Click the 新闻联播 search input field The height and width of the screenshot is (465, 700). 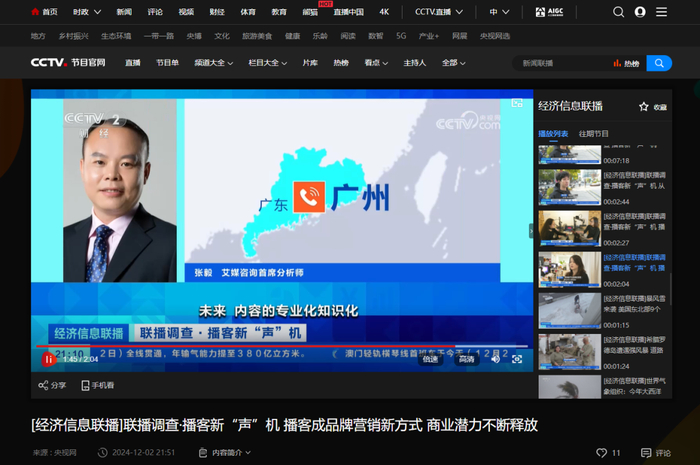[x=562, y=63]
